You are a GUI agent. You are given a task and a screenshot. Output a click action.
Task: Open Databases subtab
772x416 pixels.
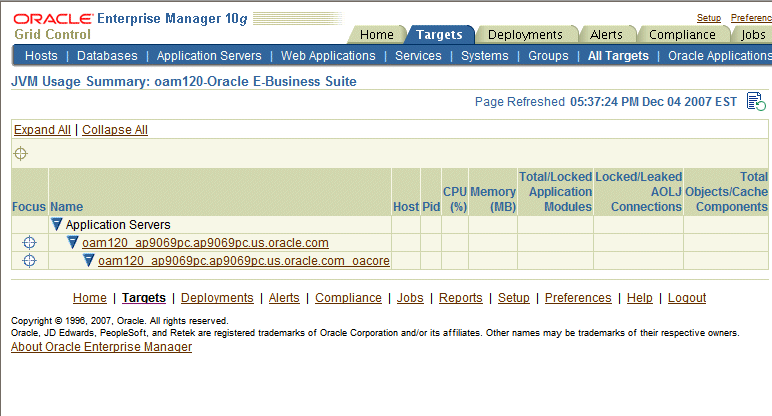107,56
